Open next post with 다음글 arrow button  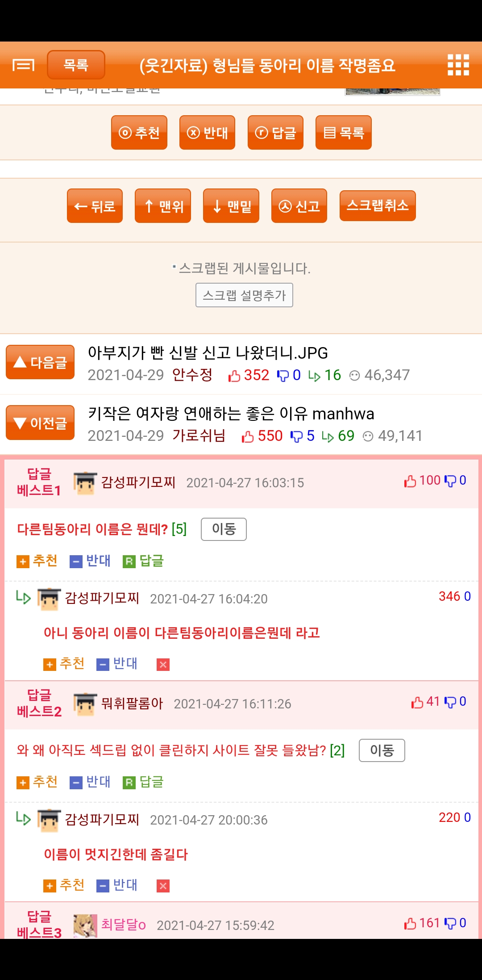coord(40,362)
